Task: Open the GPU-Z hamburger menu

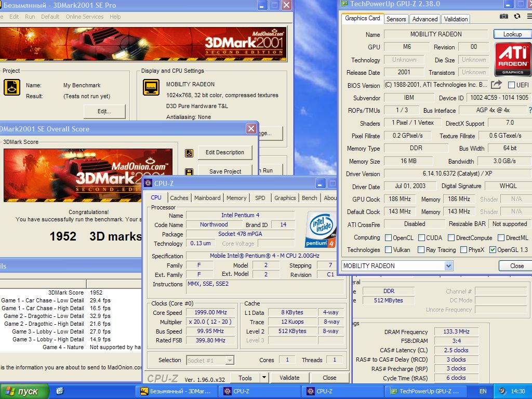Action: [x=529, y=16]
